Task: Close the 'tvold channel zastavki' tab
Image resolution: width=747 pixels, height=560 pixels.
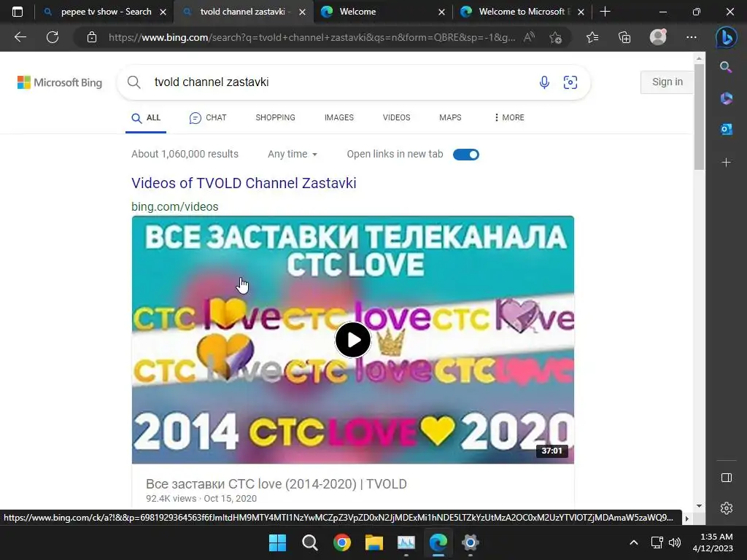Action: pos(303,12)
